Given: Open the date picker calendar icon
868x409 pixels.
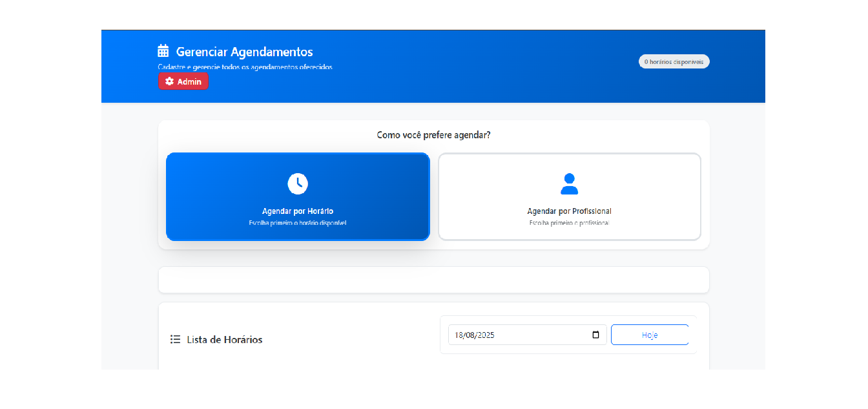Looking at the screenshot, I should pos(595,335).
